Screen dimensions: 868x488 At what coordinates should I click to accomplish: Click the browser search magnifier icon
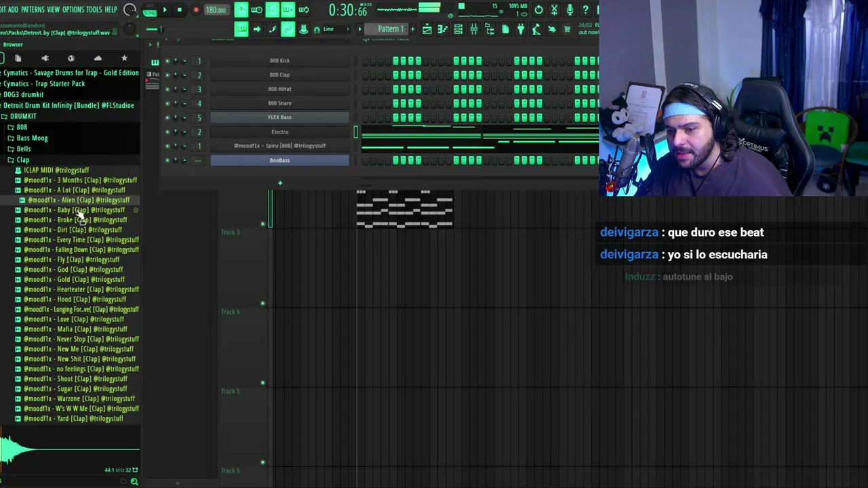[134, 481]
